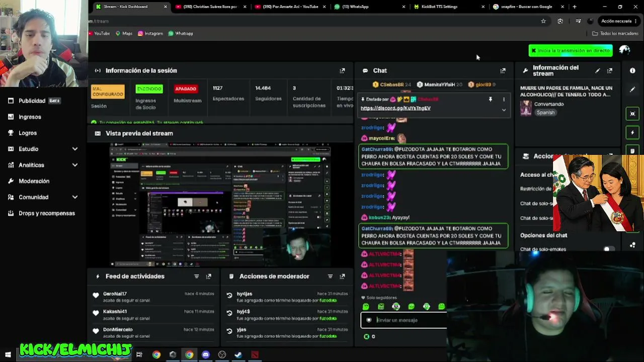Open the profile avatar menu
644x362 pixels.
pyautogui.click(x=625, y=50)
